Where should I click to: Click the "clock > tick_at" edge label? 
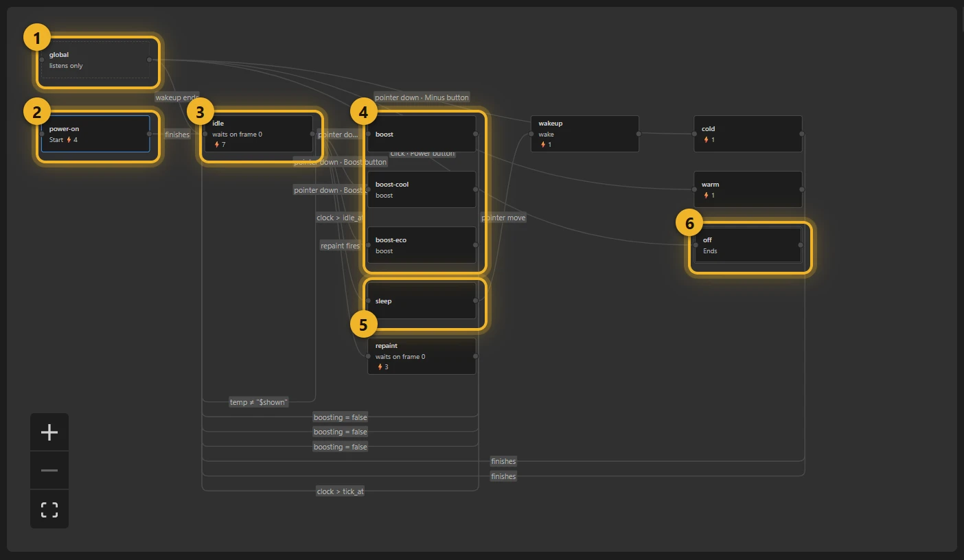(340, 491)
